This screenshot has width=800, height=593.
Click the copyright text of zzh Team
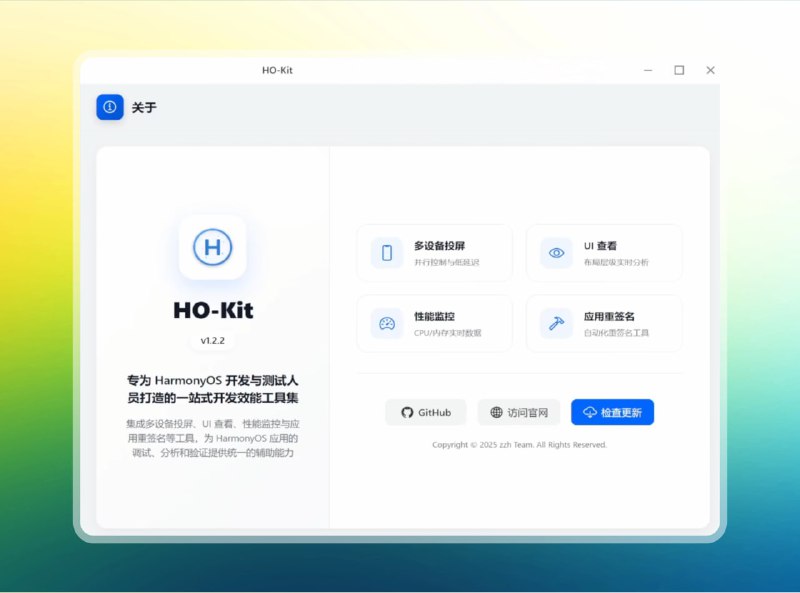pyautogui.click(x=519, y=445)
